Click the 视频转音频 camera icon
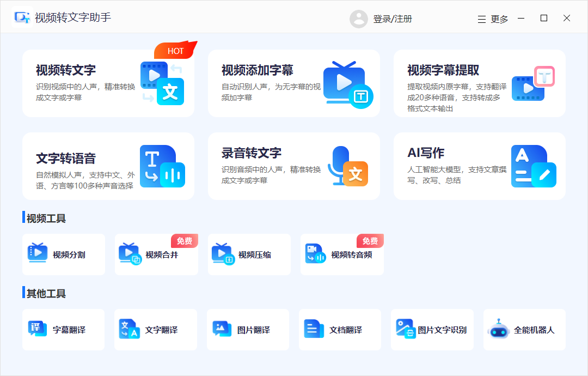The height and width of the screenshot is (376, 588). click(x=315, y=254)
